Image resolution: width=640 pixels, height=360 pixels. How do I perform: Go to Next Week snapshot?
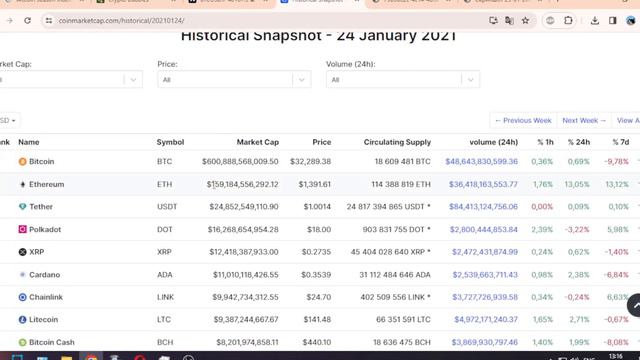coord(584,120)
